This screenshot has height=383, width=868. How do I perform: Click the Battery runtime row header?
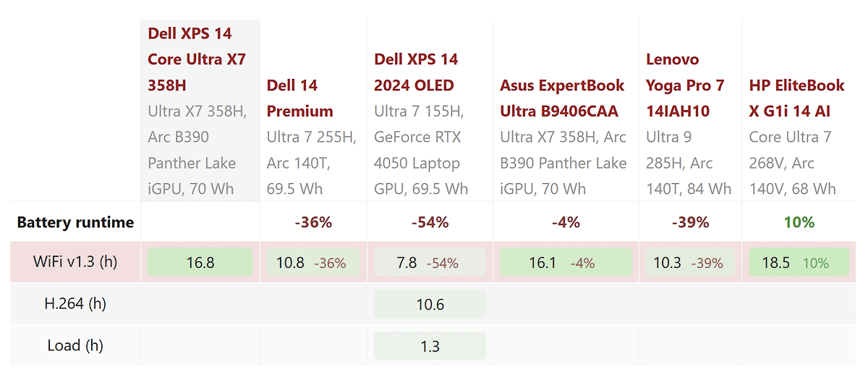75,222
